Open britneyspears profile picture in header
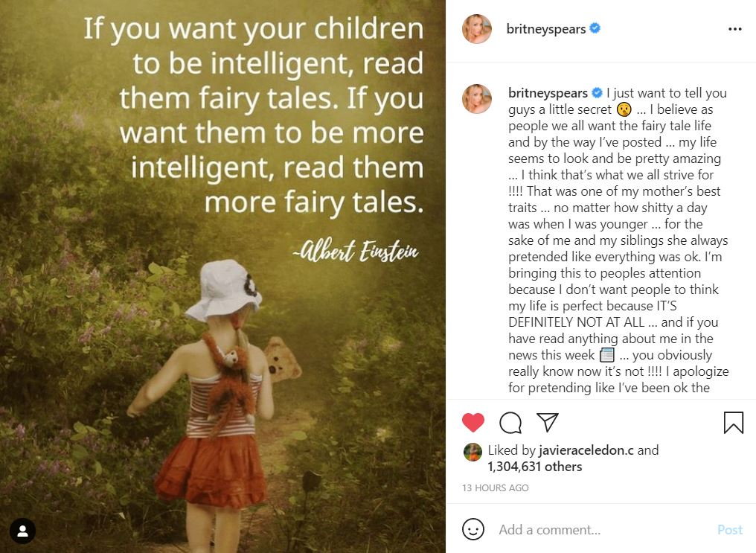The height and width of the screenshot is (553, 756). [x=477, y=29]
